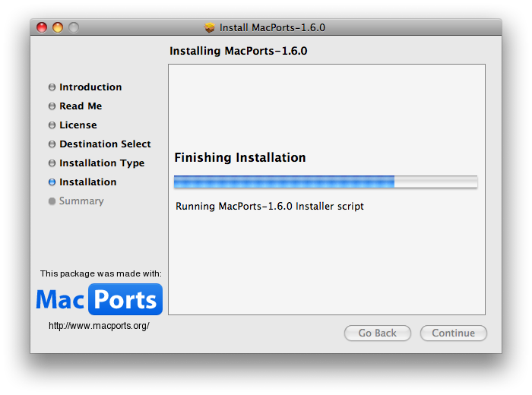Click the Running Installer script status text
532x395 pixels.
pyautogui.click(x=270, y=206)
